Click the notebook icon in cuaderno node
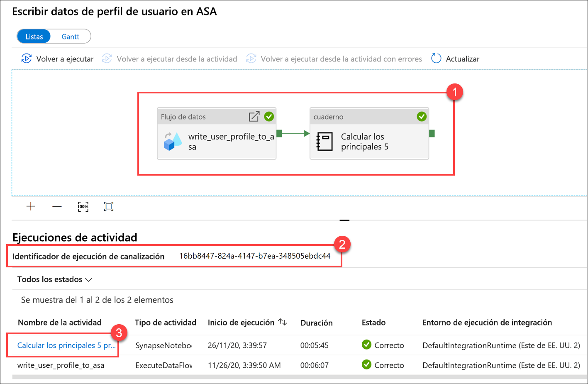 (x=324, y=141)
